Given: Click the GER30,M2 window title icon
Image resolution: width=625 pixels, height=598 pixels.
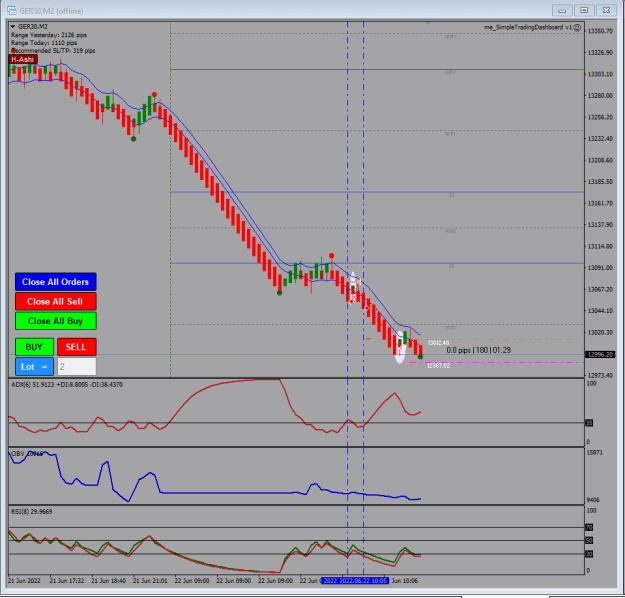Looking at the screenshot, I should 12,11.
